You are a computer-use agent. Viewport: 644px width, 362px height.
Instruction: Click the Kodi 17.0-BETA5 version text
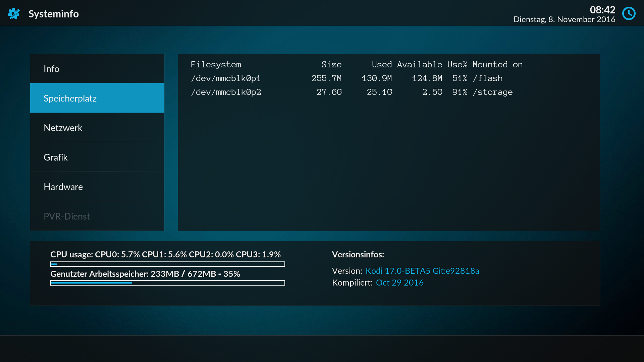coord(422,271)
